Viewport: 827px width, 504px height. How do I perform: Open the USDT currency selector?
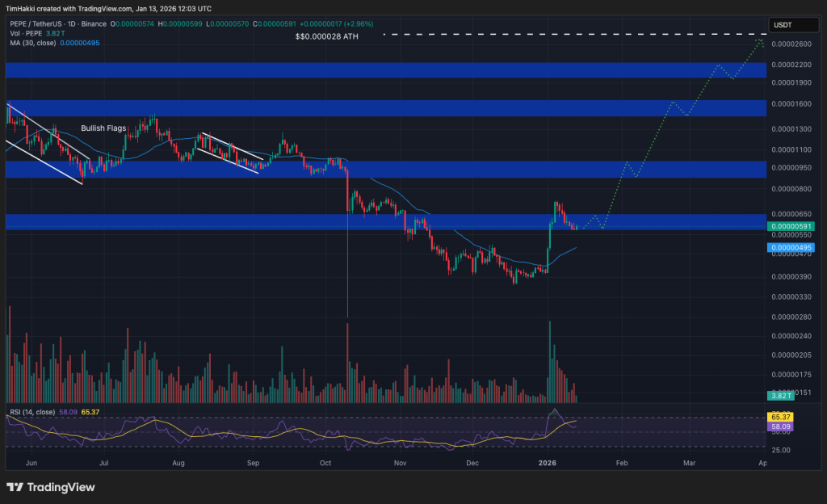[x=782, y=25]
